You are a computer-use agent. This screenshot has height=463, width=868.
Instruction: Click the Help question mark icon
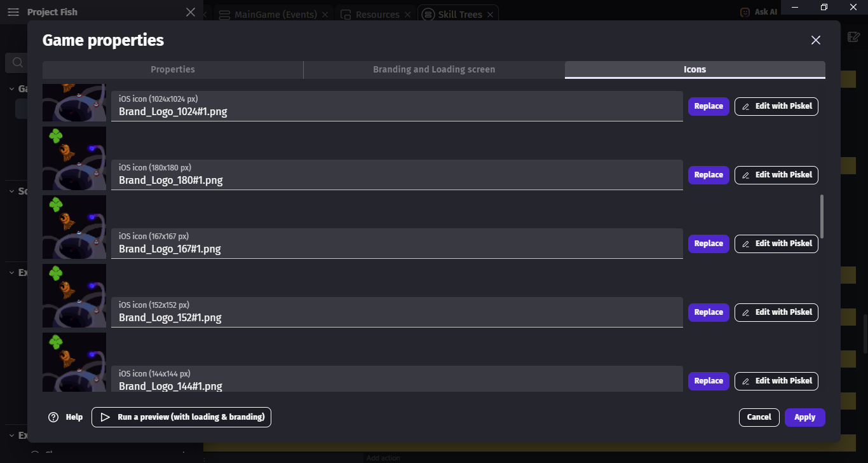(53, 417)
